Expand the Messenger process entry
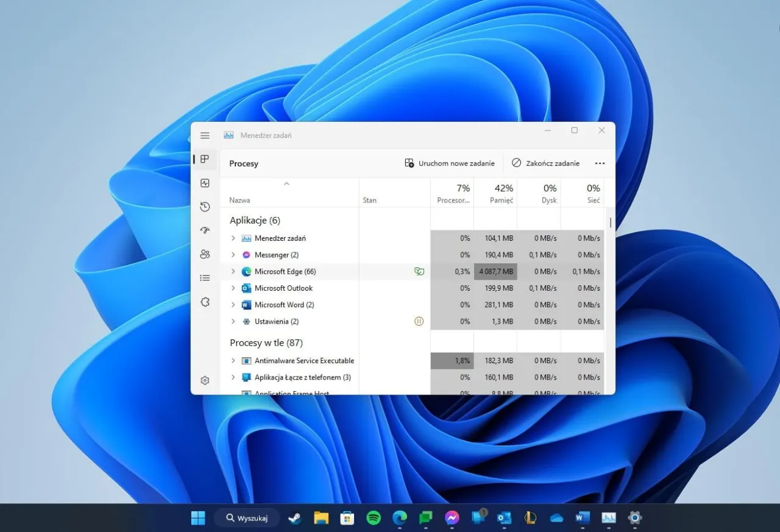The height and width of the screenshot is (532, 780). pos(233,255)
